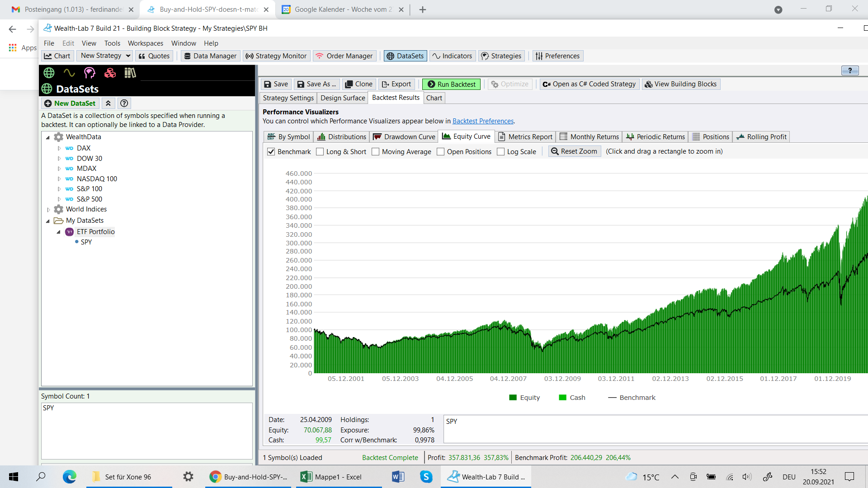Select SPY under ETF Portfolio
Image resolution: width=868 pixels, height=488 pixels.
point(86,242)
